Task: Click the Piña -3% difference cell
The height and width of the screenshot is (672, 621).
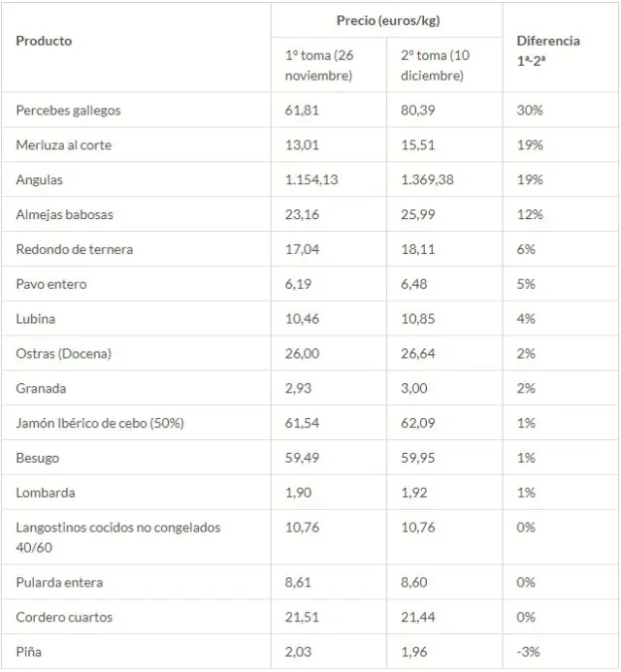Action: pos(530,652)
